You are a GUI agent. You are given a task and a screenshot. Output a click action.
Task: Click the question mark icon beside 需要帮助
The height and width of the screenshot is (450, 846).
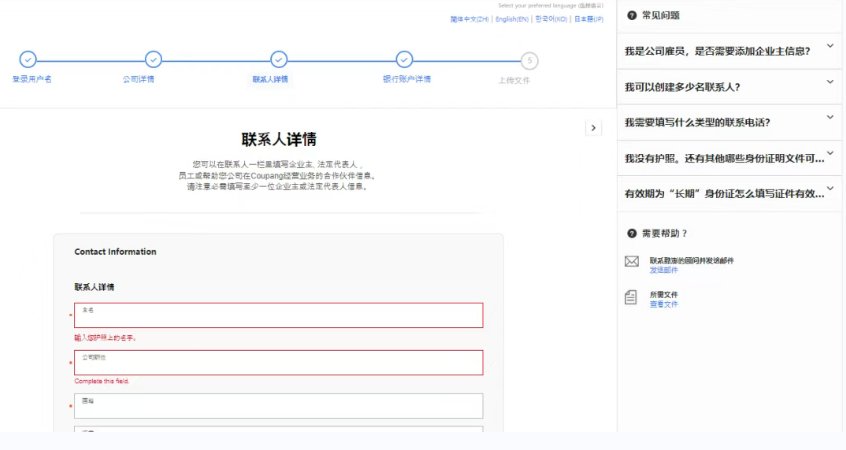[632, 234]
